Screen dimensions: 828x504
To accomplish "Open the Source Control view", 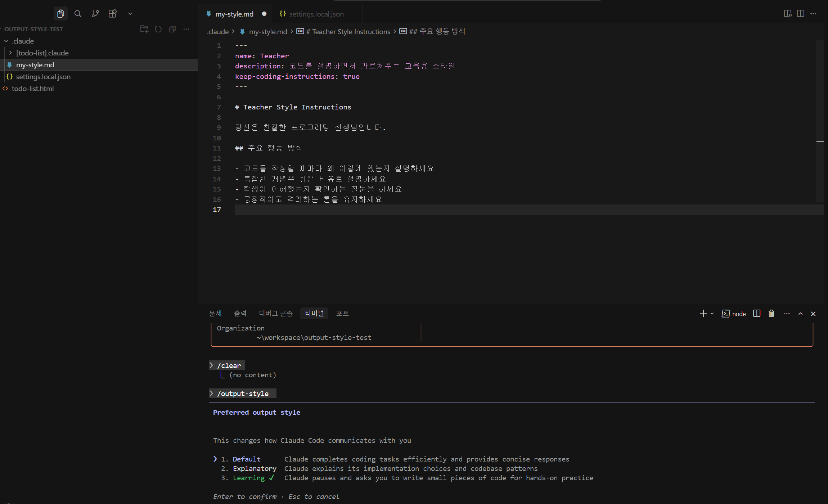I will [95, 14].
